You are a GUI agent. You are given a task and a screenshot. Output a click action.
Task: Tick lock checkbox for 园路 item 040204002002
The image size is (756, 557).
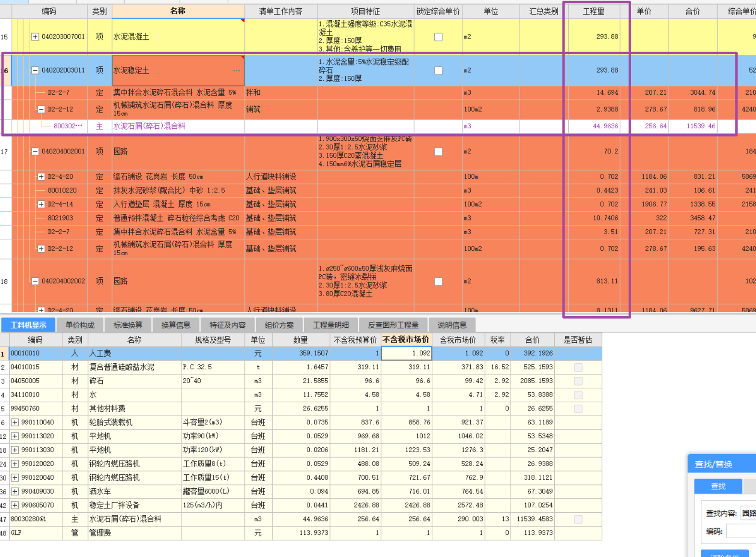click(439, 281)
